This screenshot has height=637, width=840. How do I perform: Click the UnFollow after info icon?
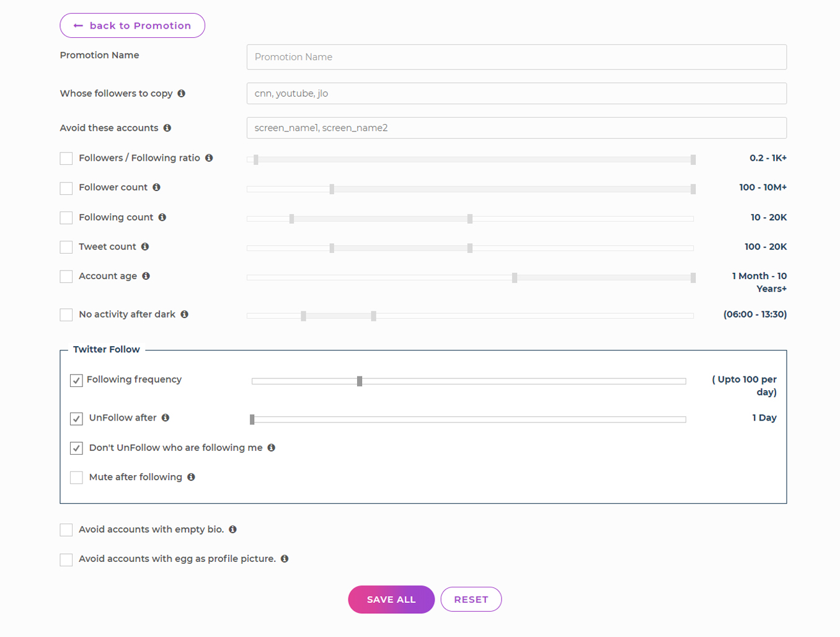[x=166, y=417]
